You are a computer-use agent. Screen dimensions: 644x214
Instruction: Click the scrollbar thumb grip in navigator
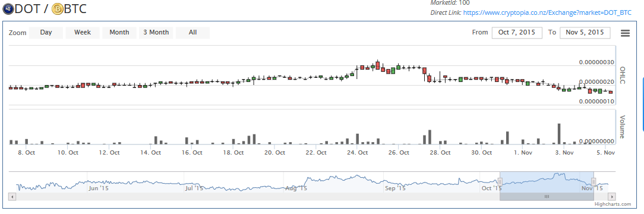coord(547,197)
